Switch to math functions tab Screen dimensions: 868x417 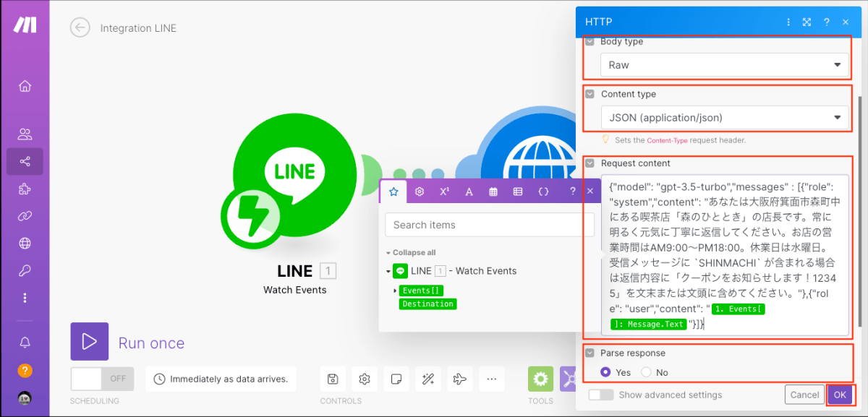coord(444,192)
